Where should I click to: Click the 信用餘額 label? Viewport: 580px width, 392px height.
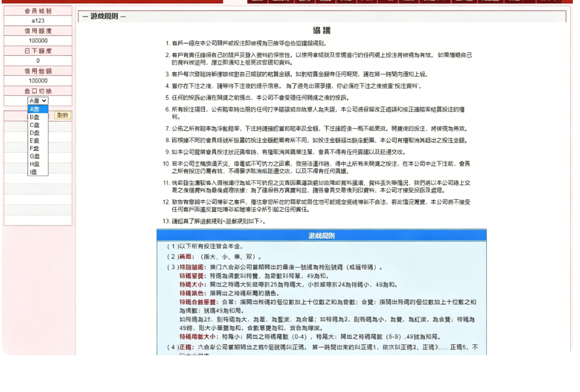click(38, 71)
